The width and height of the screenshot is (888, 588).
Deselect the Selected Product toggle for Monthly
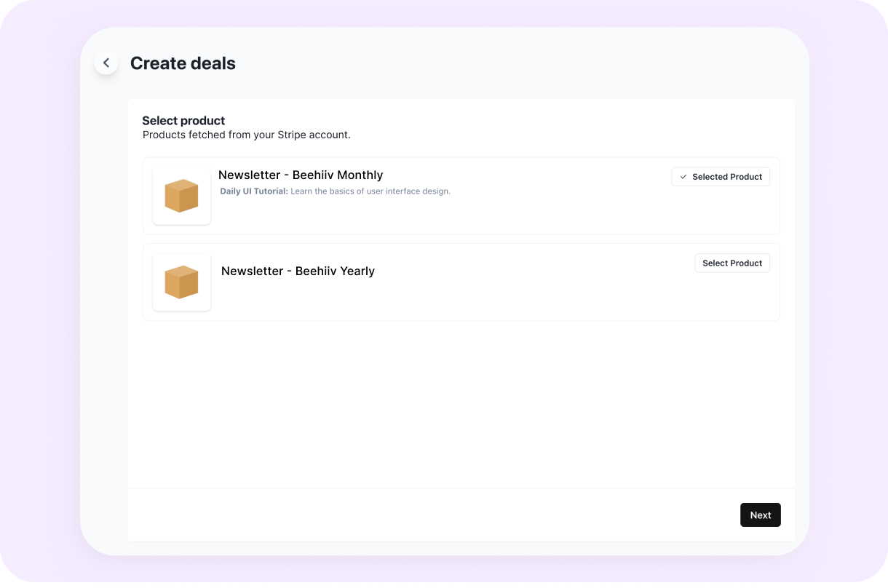click(x=721, y=177)
